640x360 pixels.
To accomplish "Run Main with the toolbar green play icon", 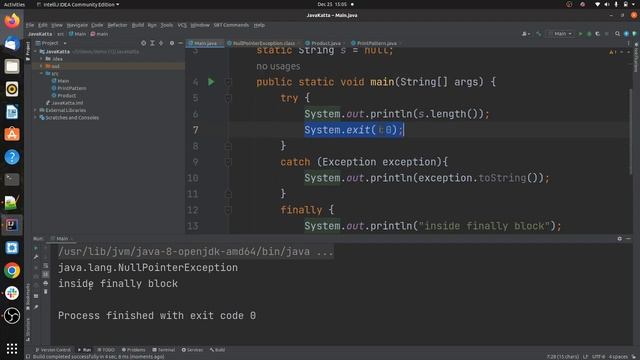I will pyautogui.click(x=580, y=34).
